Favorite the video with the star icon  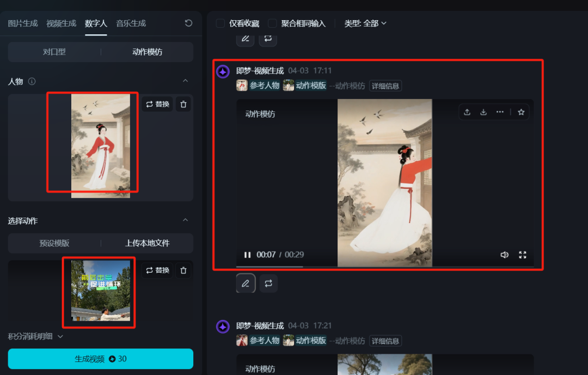[521, 112]
